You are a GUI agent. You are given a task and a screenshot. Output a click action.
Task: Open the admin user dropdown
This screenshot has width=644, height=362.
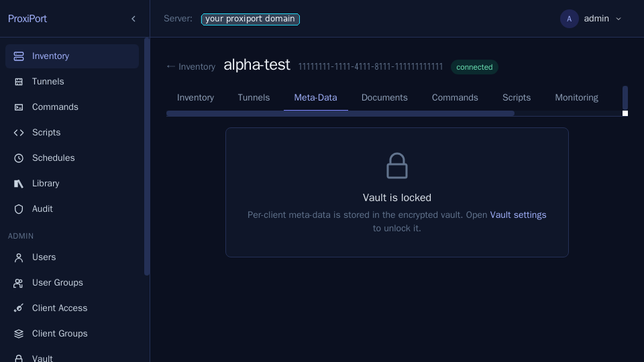click(x=592, y=19)
